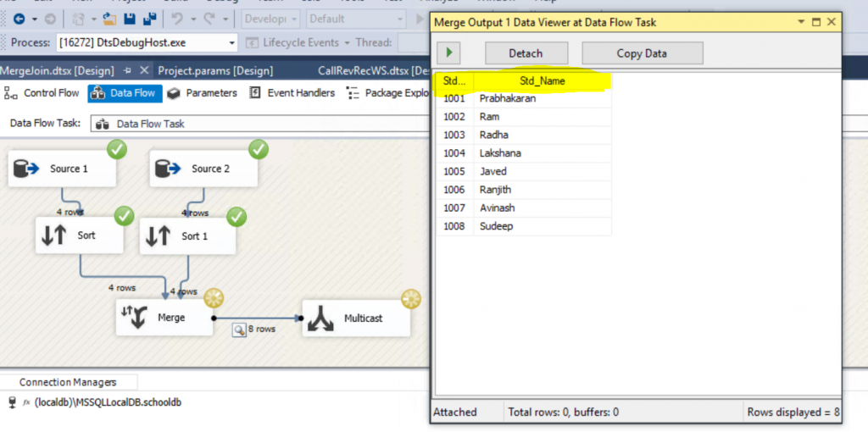This screenshot has height=432, width=868.
Task: Click the Multicast component box
Action: point(357,318)
